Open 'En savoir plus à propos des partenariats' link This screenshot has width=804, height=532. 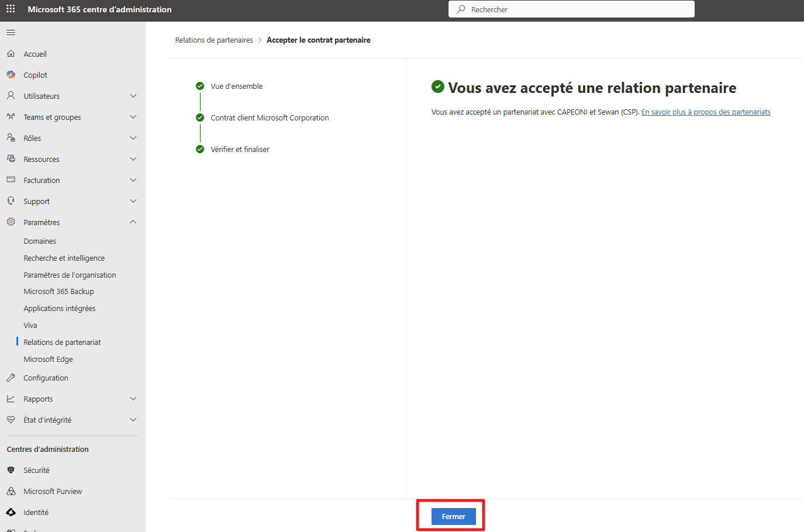click(x=706, y=112)
